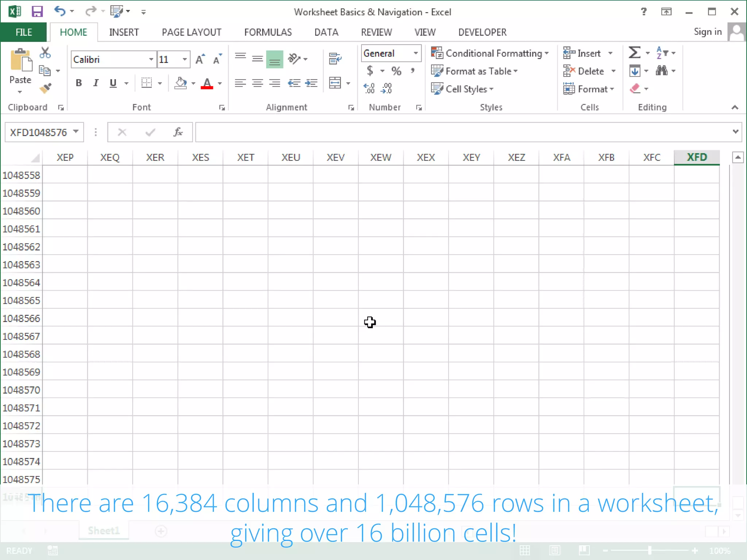Open the Calibri font name dropdown
This screenshot has width=747, height=560.
[151, 59]
